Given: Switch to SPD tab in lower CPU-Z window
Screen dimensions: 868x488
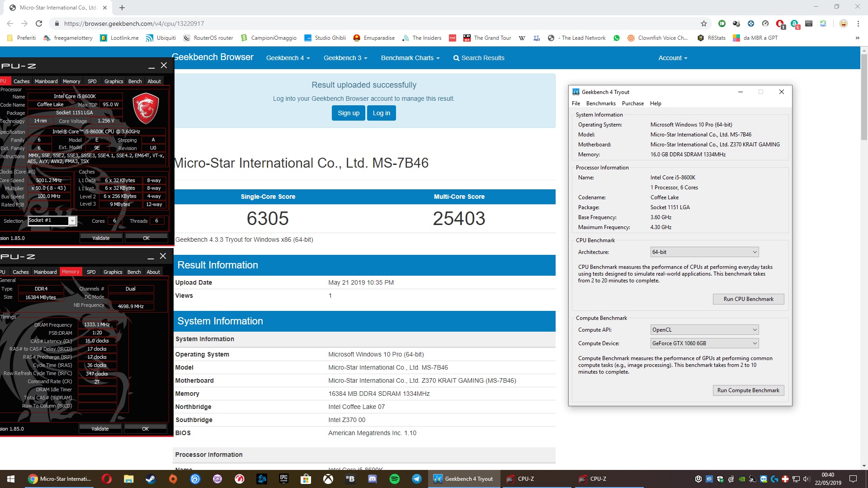Looking at the screenshot, I should [x=91, y=272].
